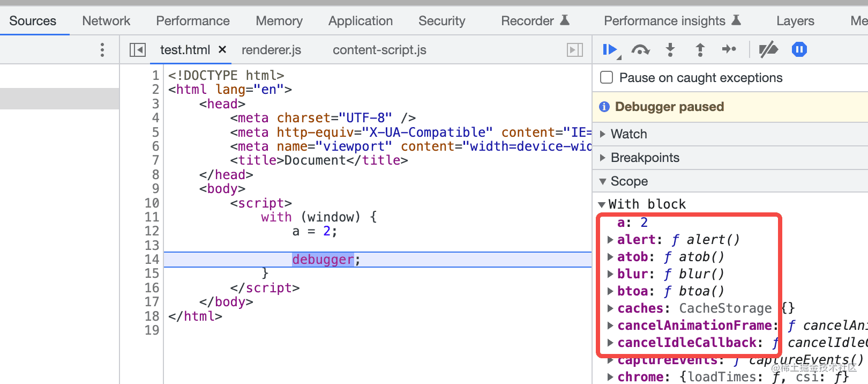868x384 pixels.
Task: Open the Application panel tab
Action: [361, 21]
